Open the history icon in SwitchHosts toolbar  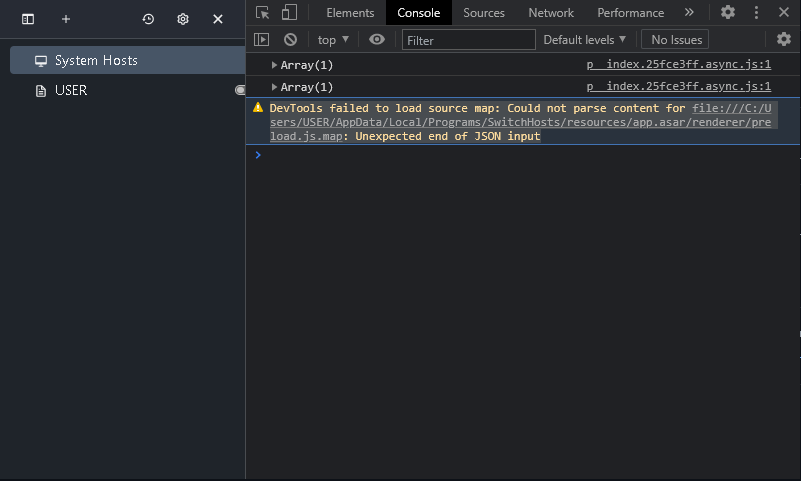click(148, 19)
